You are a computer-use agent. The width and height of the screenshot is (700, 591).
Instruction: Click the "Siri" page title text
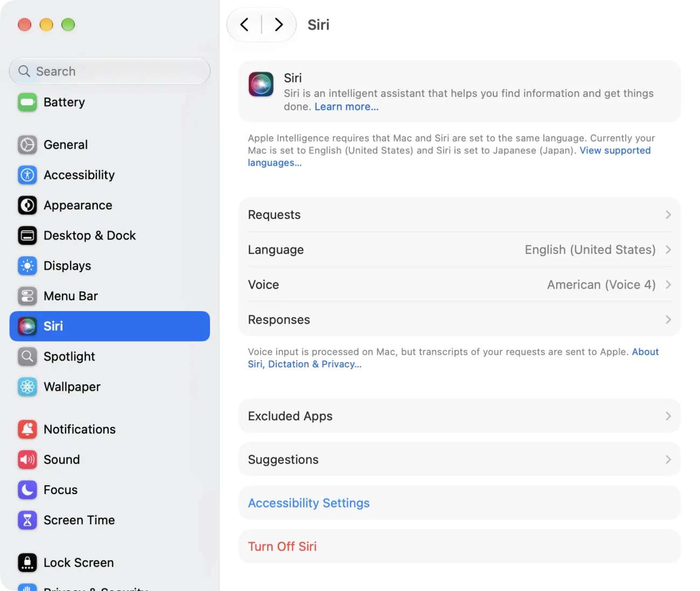tap(318, 25)
